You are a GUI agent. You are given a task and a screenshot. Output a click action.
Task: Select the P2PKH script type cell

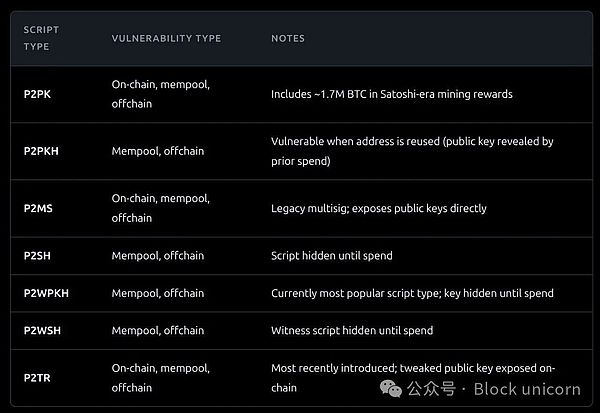(41, 151)
